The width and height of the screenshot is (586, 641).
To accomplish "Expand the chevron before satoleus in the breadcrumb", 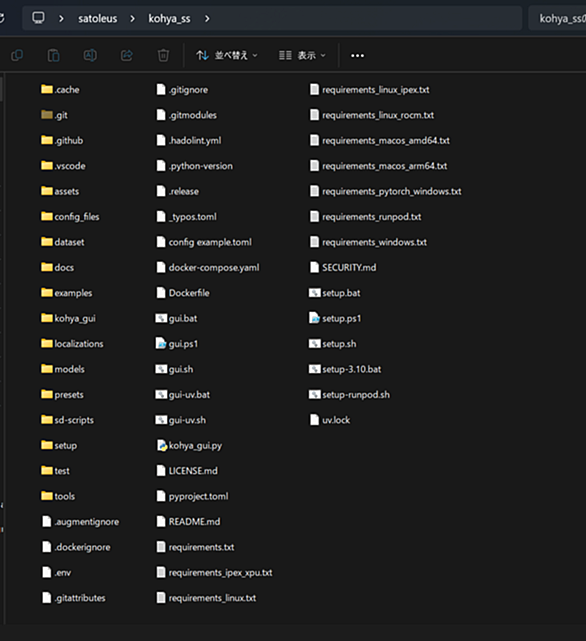I will point(61,18).
